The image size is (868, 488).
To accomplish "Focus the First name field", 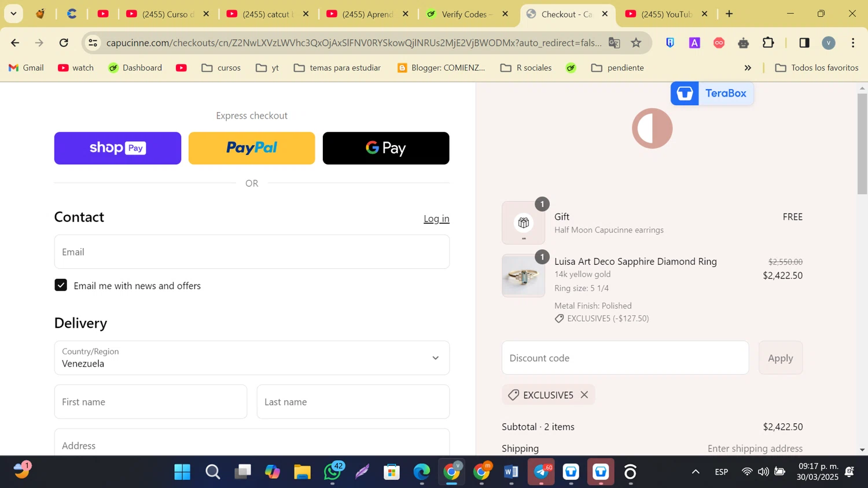I will (150, 402).
